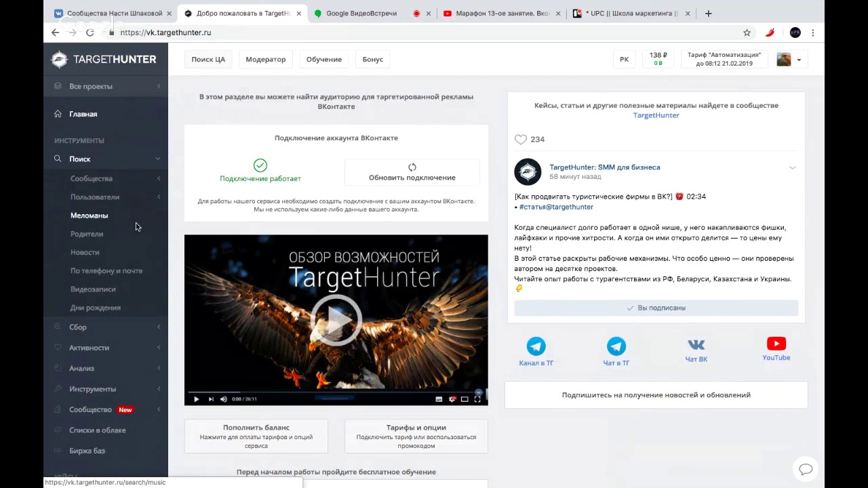Screen dimensions: 868x488
Task: Click the Тарифы и опции button
Action: pyautogui.click(x=416, y=436)
